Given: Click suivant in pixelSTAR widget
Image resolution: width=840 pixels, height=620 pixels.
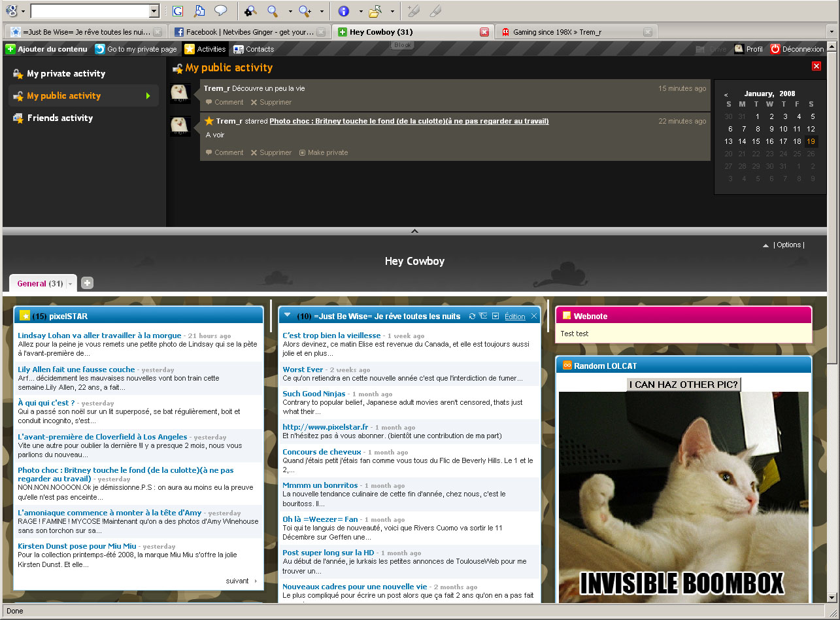Looking at the screenshot, I should point(237,581).
